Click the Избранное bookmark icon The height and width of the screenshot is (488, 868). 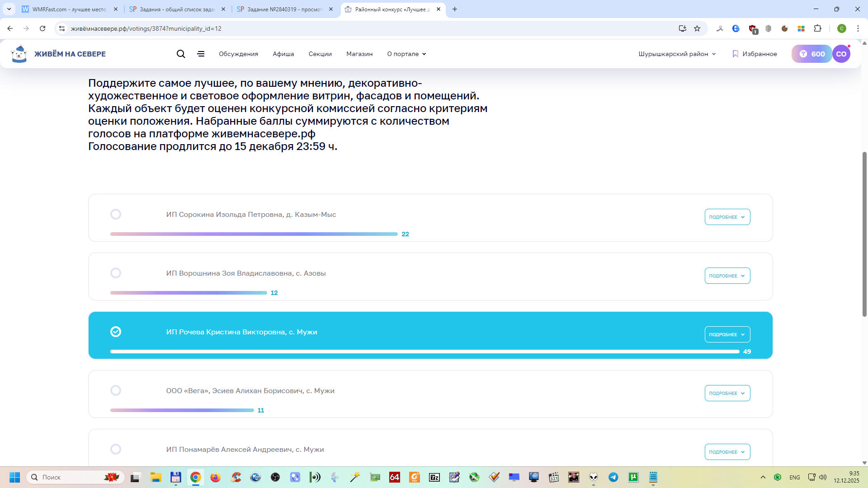pos(735,54)
